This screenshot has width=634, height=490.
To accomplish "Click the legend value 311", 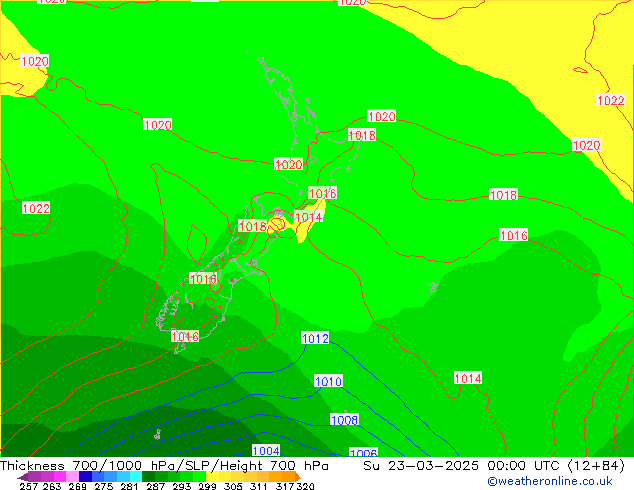I will (x=259, y=486).
